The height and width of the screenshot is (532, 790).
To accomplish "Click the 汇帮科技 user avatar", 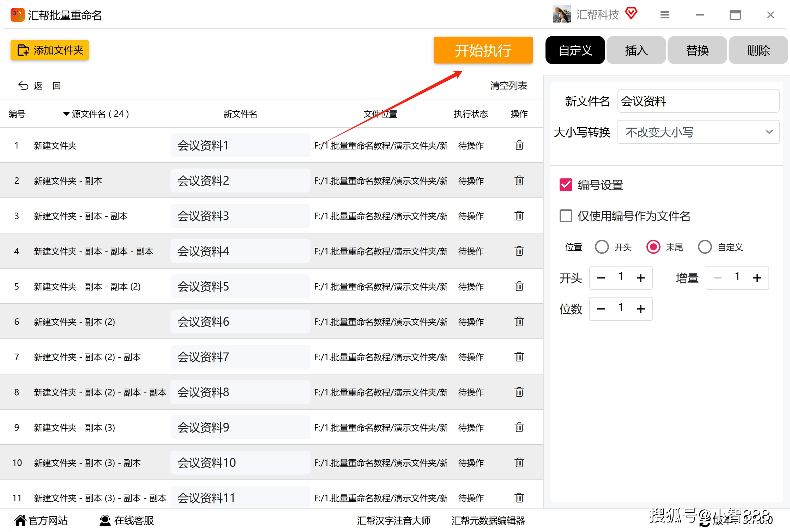I will pos(562,14).
